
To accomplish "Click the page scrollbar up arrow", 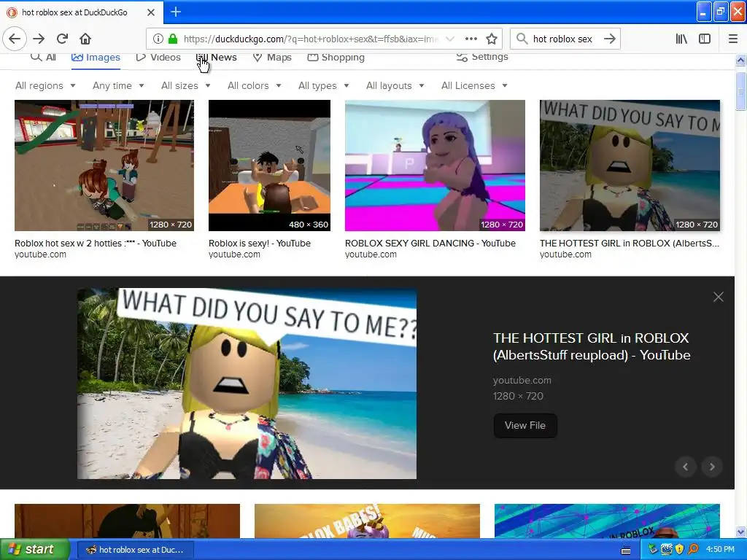I will point(740,60).
